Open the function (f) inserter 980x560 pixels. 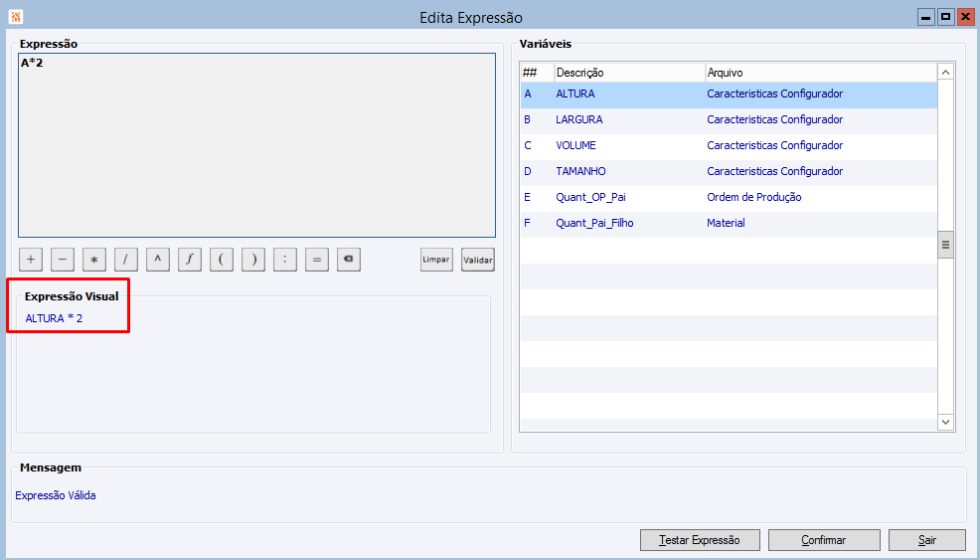(x=190, y=259)
